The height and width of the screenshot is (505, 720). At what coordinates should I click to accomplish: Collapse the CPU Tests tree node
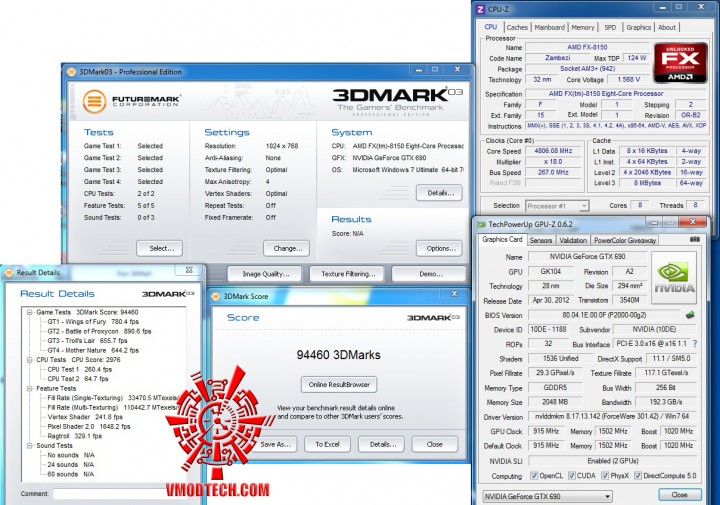(x=29, y=360)
